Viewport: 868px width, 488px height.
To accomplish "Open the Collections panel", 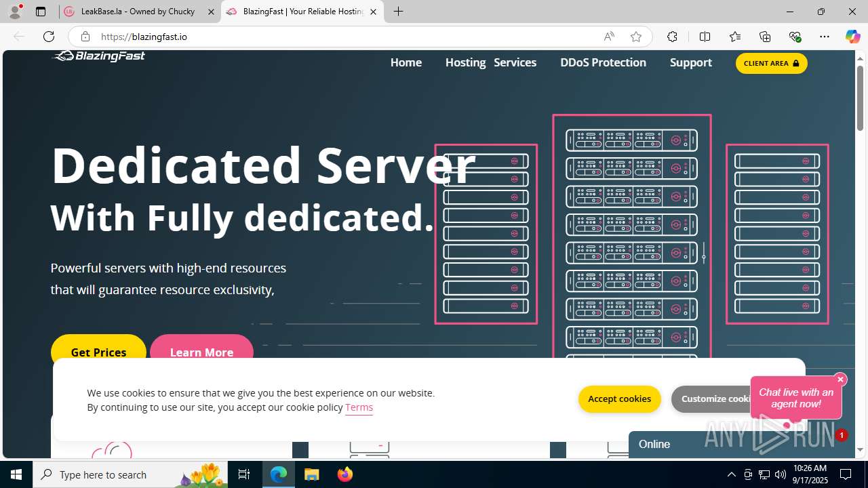I will (765, 37).
